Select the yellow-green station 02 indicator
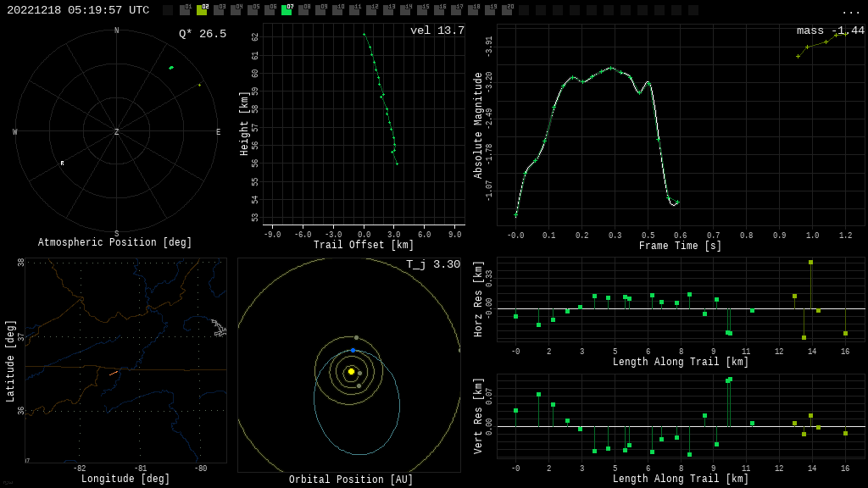This screenshot has width=868, height=488. pos(202,10)
